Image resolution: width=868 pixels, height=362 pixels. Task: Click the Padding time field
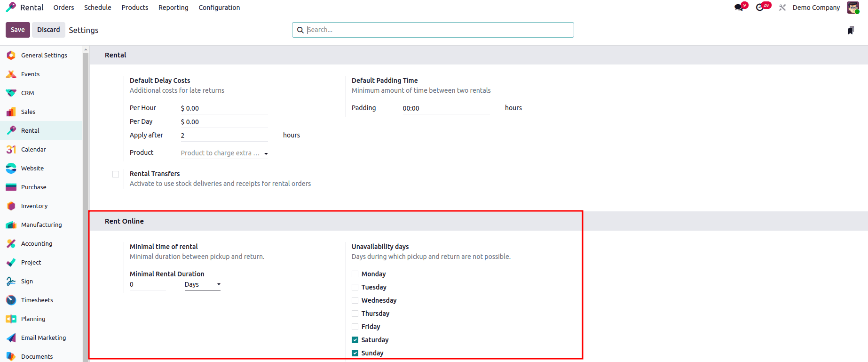pyautogui.click(x=446, y=108)
